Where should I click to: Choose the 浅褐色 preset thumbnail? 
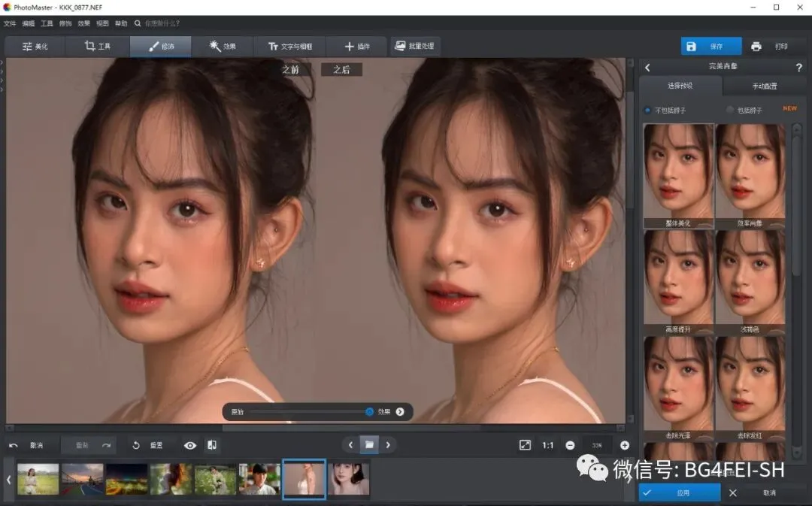pos(750,282)
